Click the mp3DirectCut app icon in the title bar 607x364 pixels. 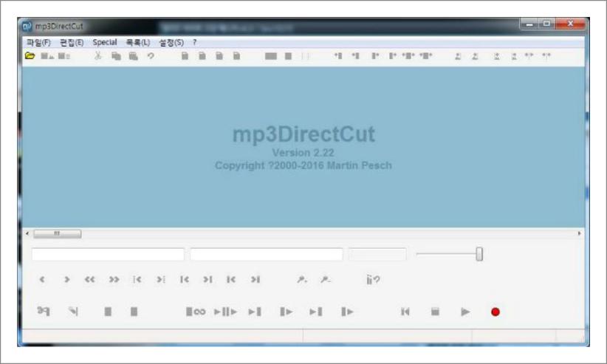tap(27, 27)
